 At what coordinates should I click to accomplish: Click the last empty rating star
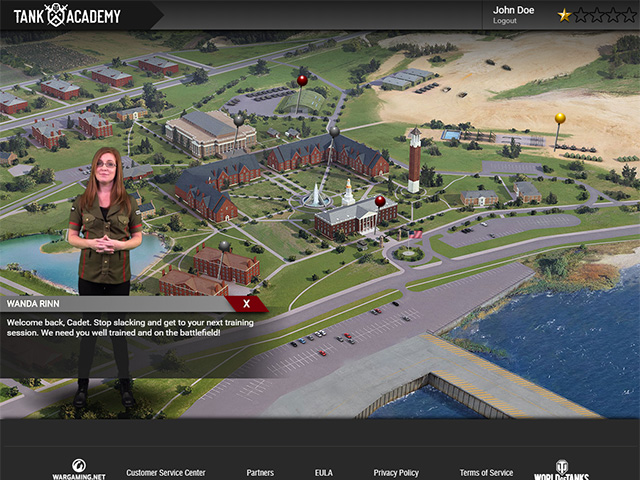click(x=626, y=15)
